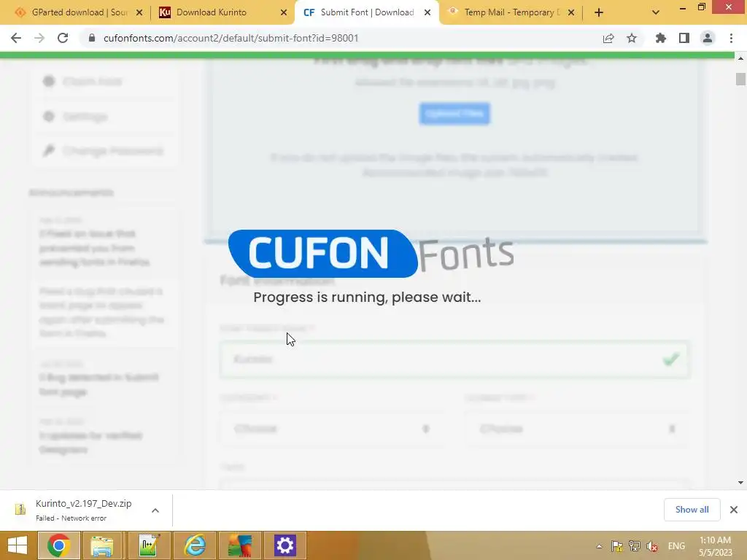Open the purple gear settings app in taskbar
The image size is (747, 560).
pyautogui.click(x=285, y=545)
